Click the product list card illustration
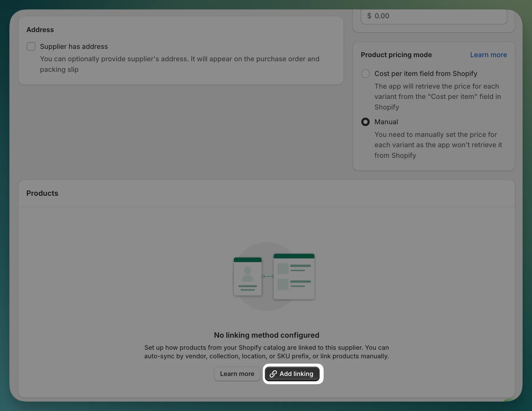 tap(294, 277)
